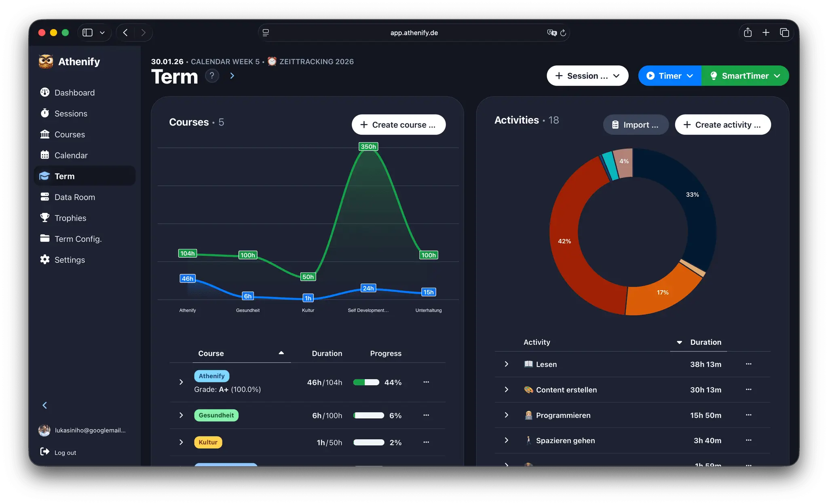The height and width of the screenshot is (504, 828).
Task: Sort table by Course column
Action: (241, 353)
